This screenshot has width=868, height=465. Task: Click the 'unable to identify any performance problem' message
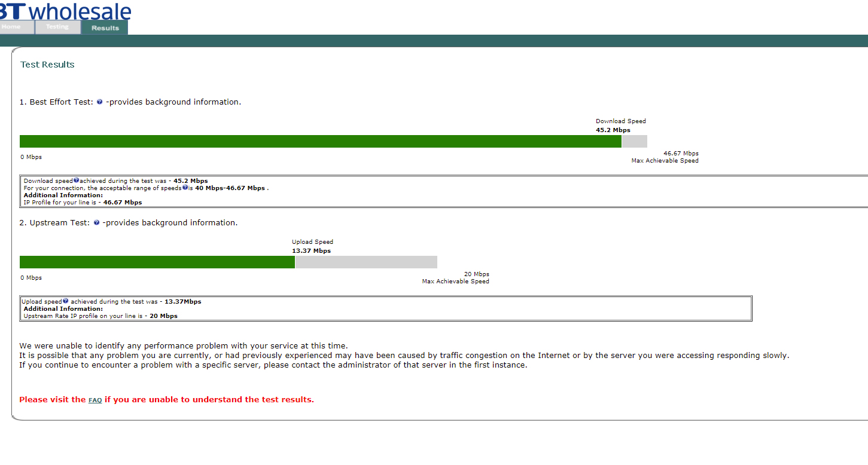(x=183, y=346)
